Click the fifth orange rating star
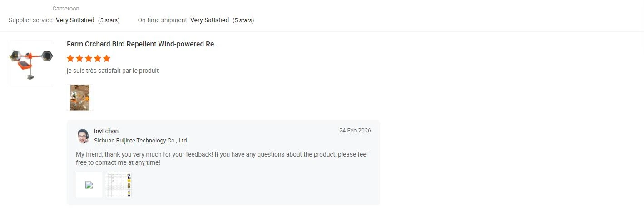This screenshot has height=213, width=644. [107, 58]
